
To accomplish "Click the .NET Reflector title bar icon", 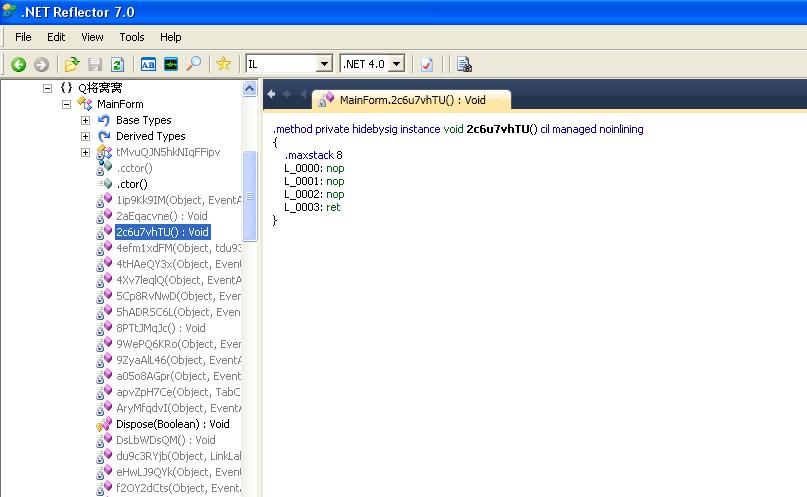I will [9, 11].
